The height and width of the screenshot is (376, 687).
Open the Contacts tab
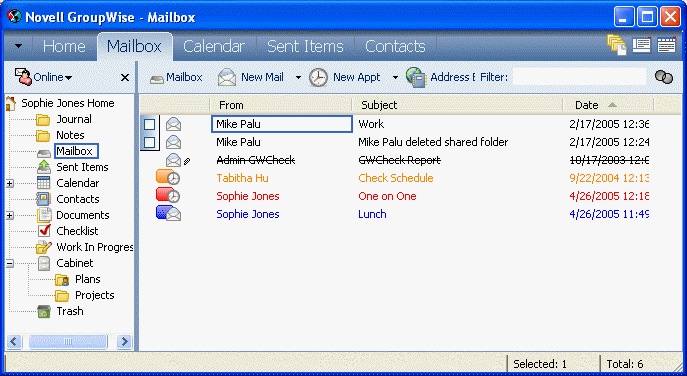click(395, 46)
